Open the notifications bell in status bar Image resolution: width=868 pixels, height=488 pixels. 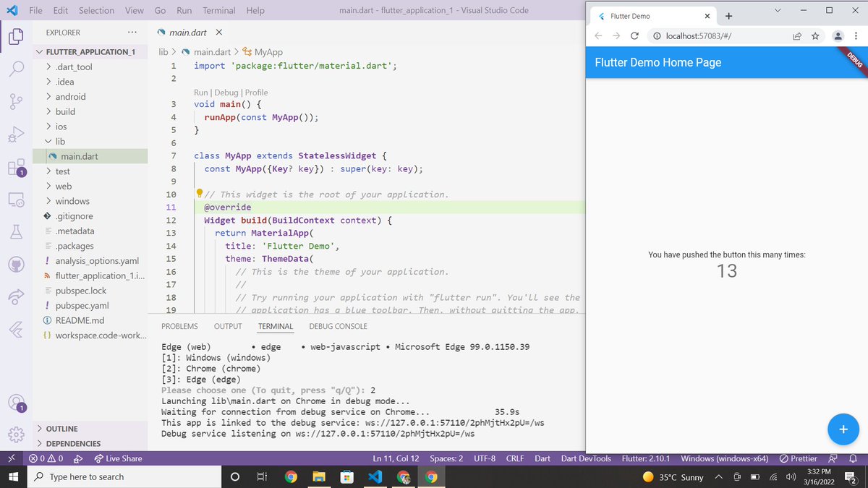coord(853,458)
